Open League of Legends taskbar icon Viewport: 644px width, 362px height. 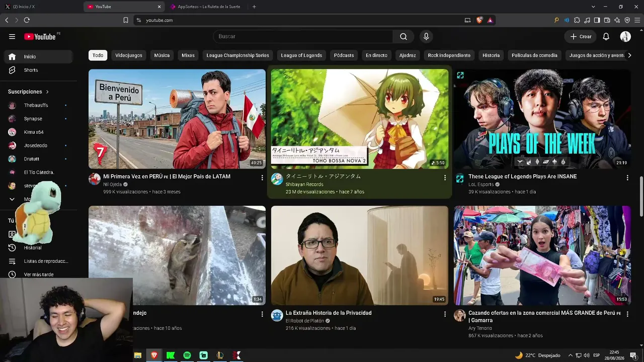pos(220,355)
